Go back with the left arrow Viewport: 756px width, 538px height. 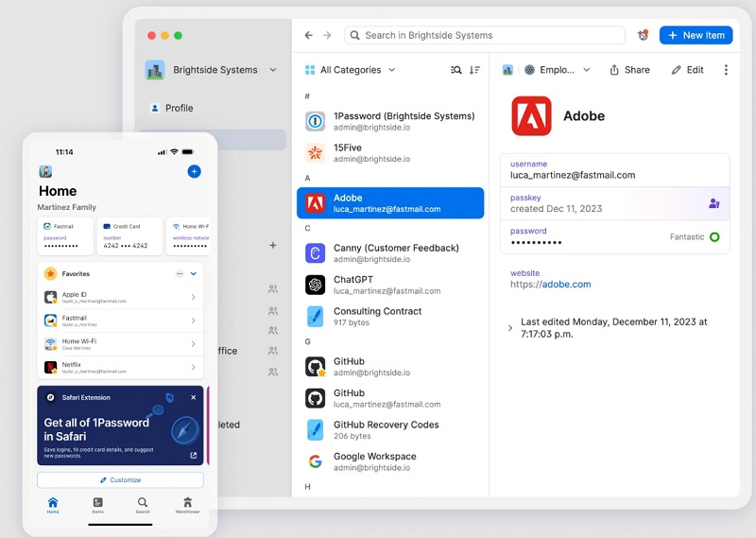[309, 35]
